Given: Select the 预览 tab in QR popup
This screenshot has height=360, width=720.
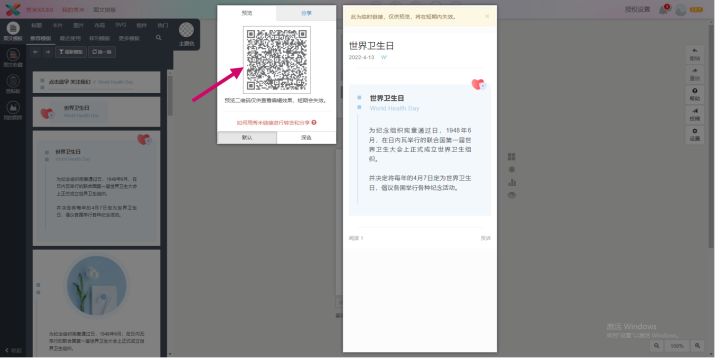Looking at the screenshot, I should (x=247, y=13).
